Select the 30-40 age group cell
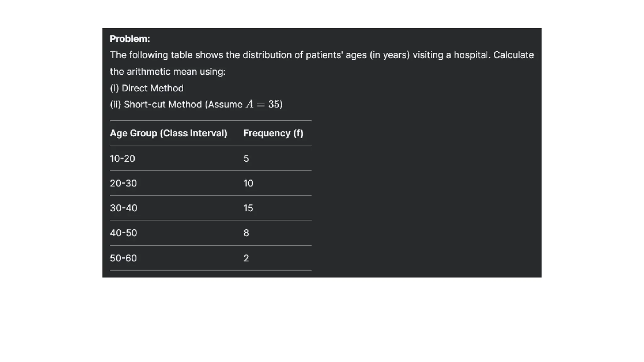The image size is (644, 362). pos(124,208)
